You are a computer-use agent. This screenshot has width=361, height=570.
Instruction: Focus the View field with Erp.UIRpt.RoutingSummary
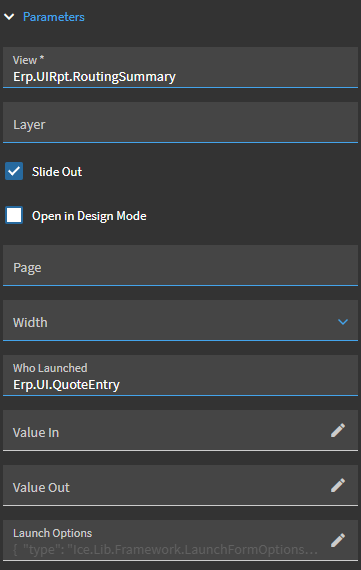point(180,68)
